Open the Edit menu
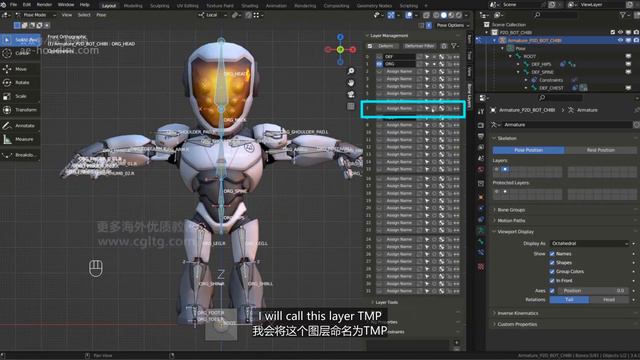The image size is (640, 360). click(x=27, y=5)
